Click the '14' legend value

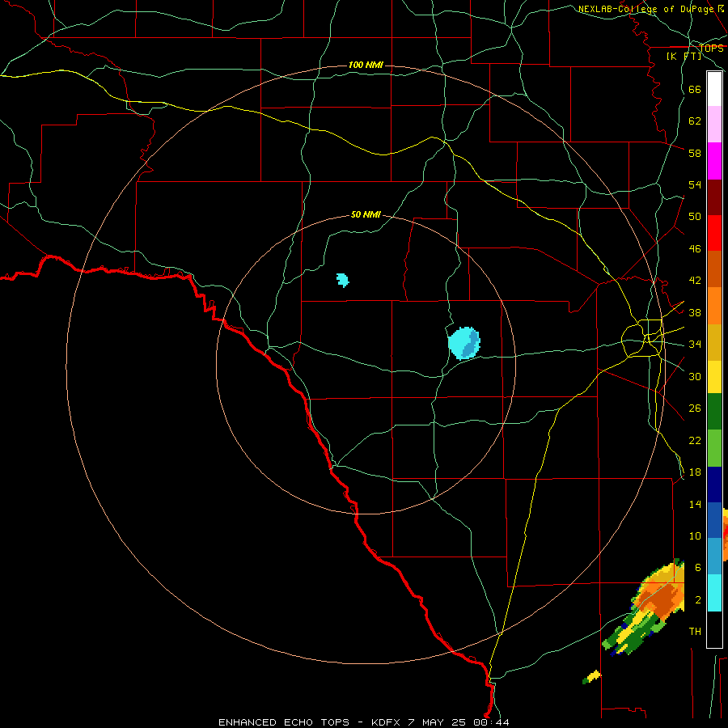(695, 504)
